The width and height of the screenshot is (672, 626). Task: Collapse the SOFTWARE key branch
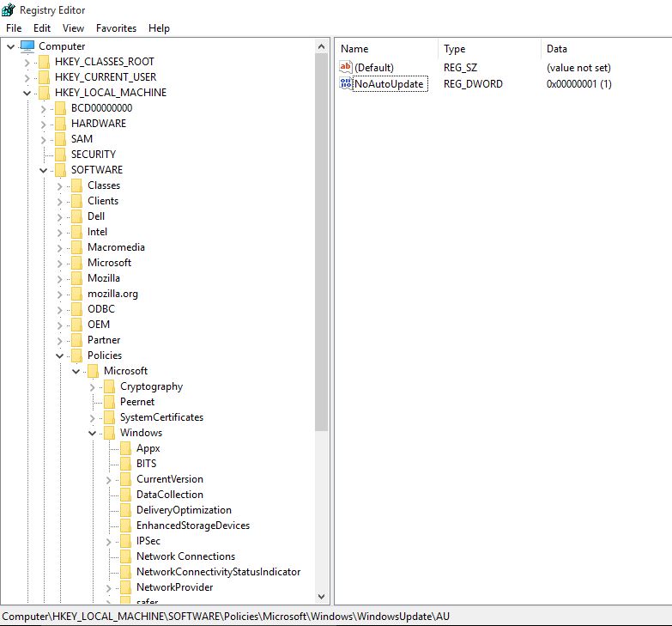43,170
